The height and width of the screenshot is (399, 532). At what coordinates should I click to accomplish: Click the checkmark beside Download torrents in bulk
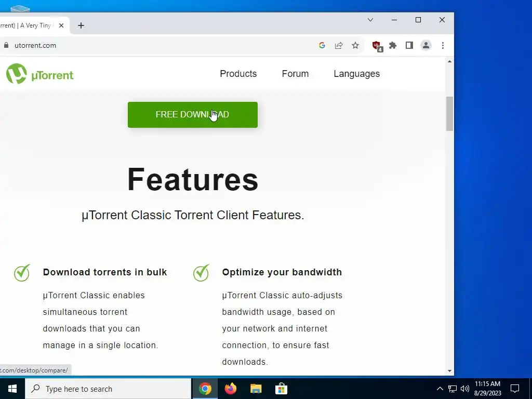coord(22,273)
